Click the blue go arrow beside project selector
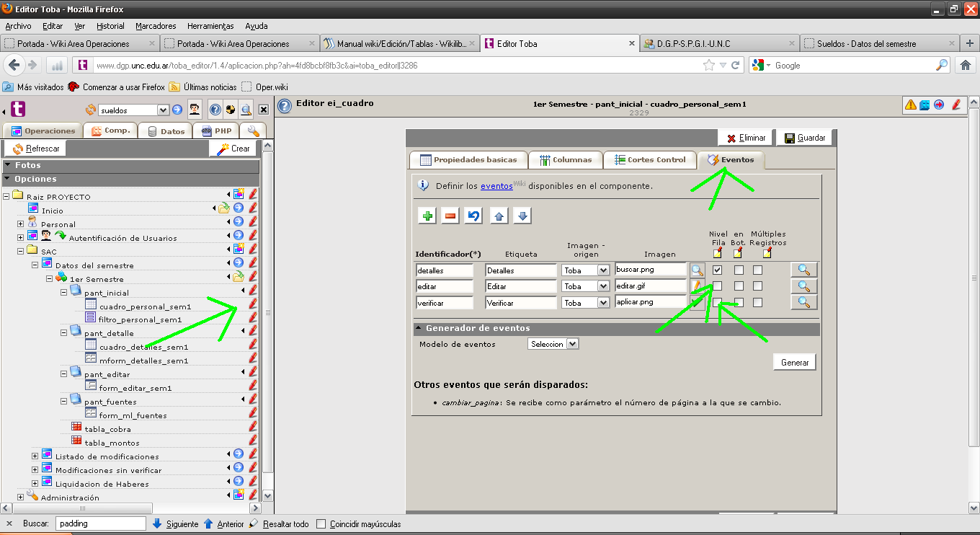The width and height of the screenshot is (980, 535). (x=177, y=110)
